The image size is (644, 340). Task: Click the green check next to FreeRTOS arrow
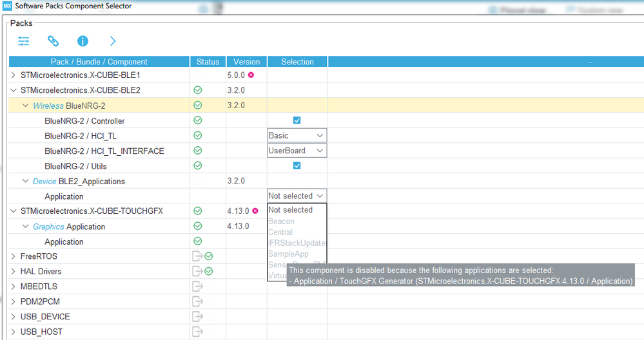pyautogui.click(x=209, y=256)
